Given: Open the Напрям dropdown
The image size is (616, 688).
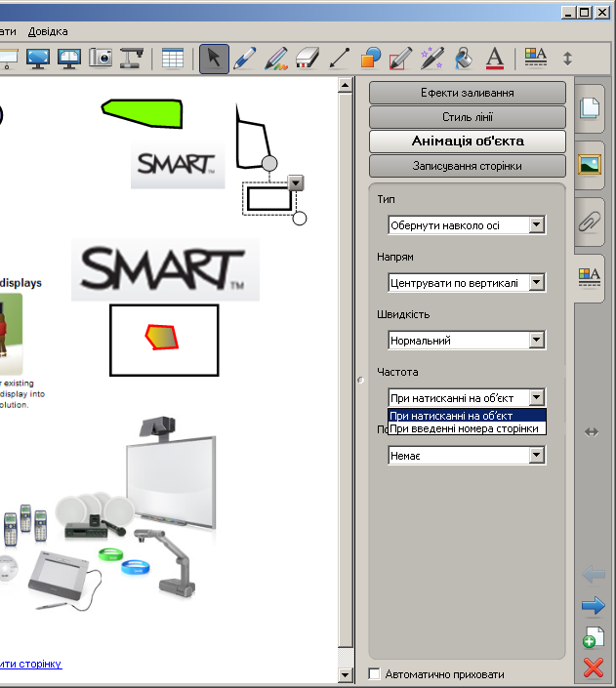Looking at the screenshot, I should (467, 283).
